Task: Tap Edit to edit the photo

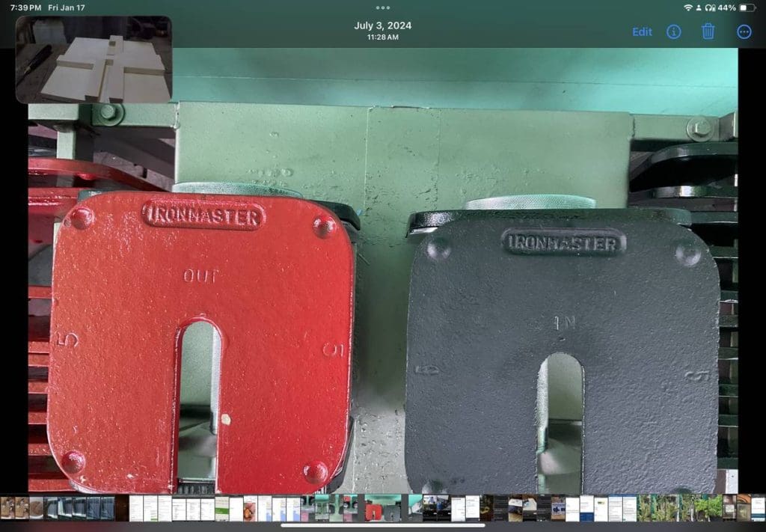Action: (x=642, y=31)
